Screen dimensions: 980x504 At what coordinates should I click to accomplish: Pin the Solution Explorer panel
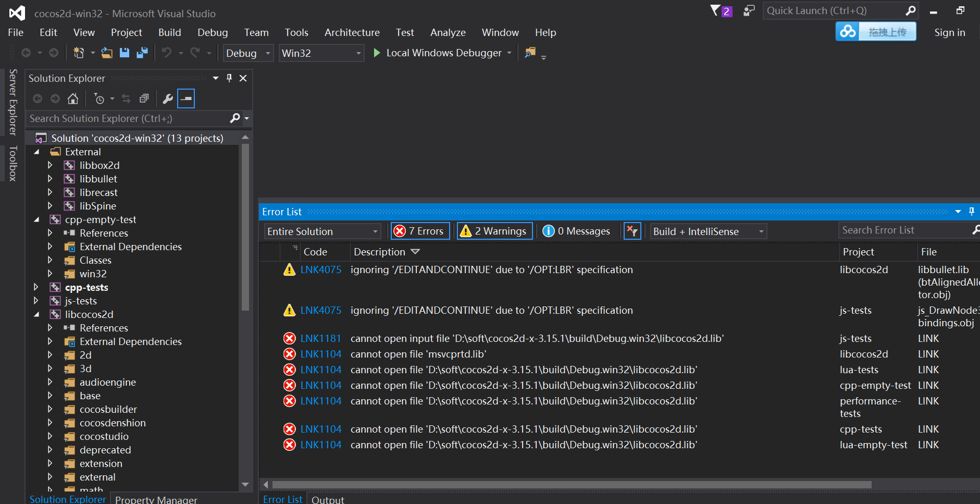pos(229,78)
